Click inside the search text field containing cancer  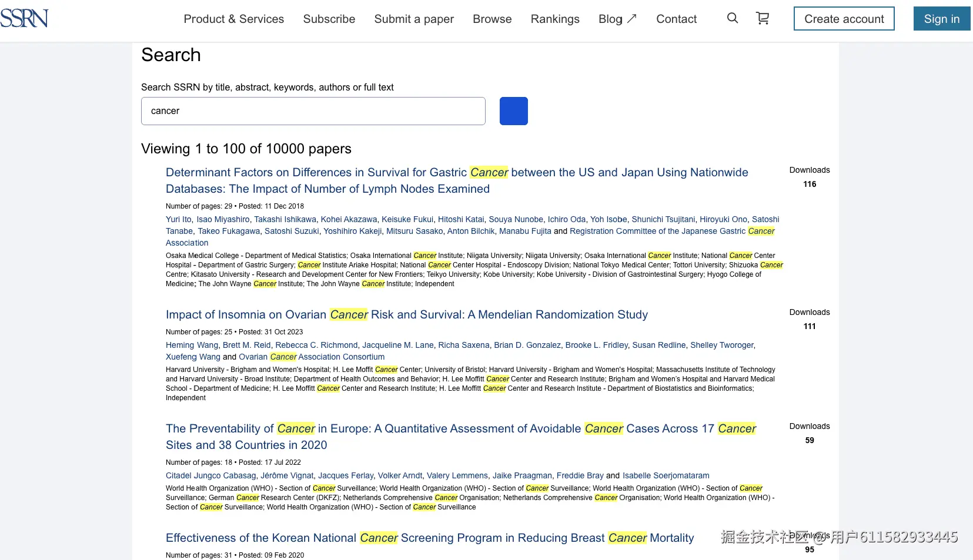[313, 110]
